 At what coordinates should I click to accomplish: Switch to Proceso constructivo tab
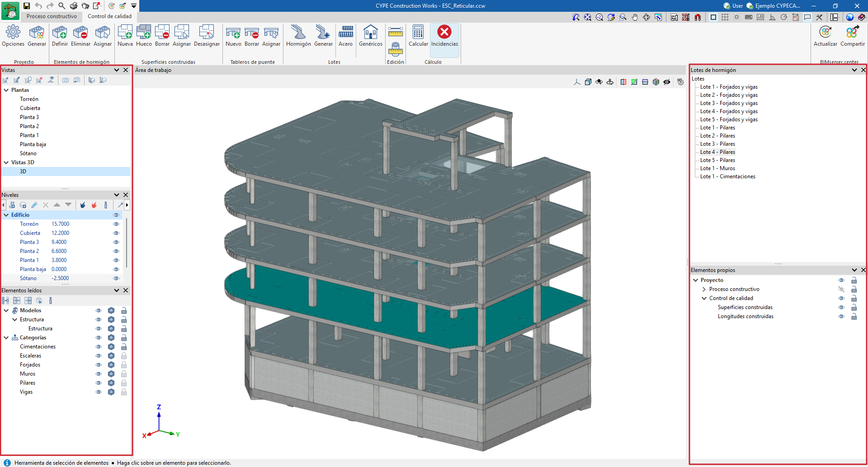pyautogui.click(x=52, y=16)
